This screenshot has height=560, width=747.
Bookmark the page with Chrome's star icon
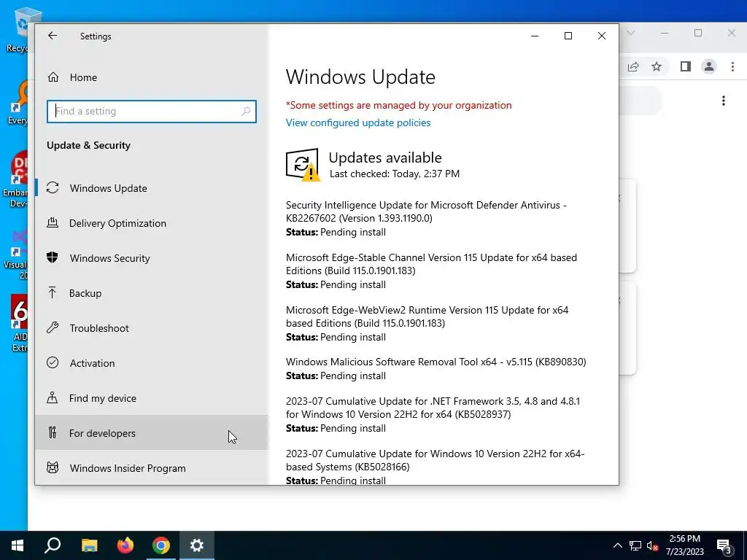click(657, 66)
